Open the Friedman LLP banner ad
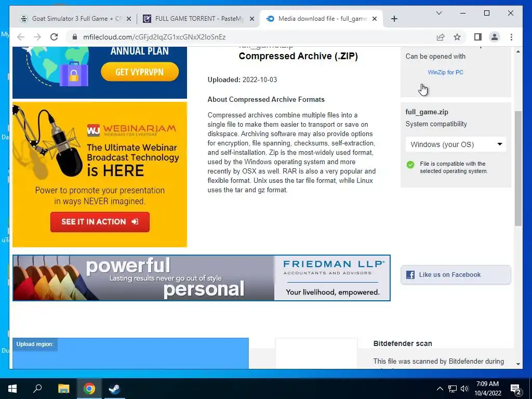 pos(202,278)
